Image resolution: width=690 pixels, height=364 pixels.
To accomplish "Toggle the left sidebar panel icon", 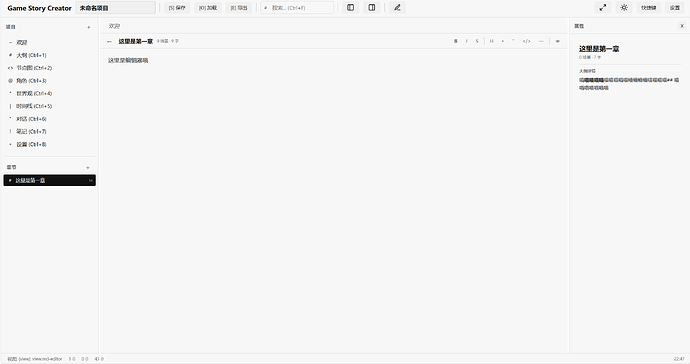I will click(350, 7).
